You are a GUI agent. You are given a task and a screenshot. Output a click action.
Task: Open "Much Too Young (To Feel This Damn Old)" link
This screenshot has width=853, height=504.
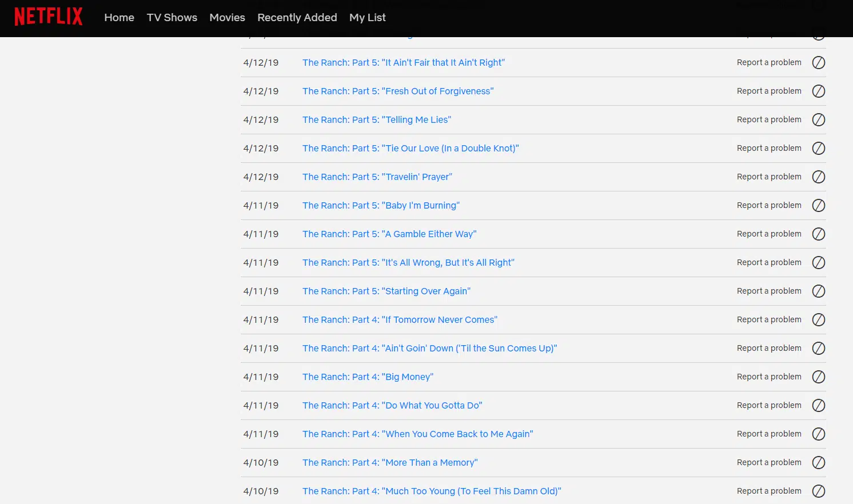tap(431, 491)
